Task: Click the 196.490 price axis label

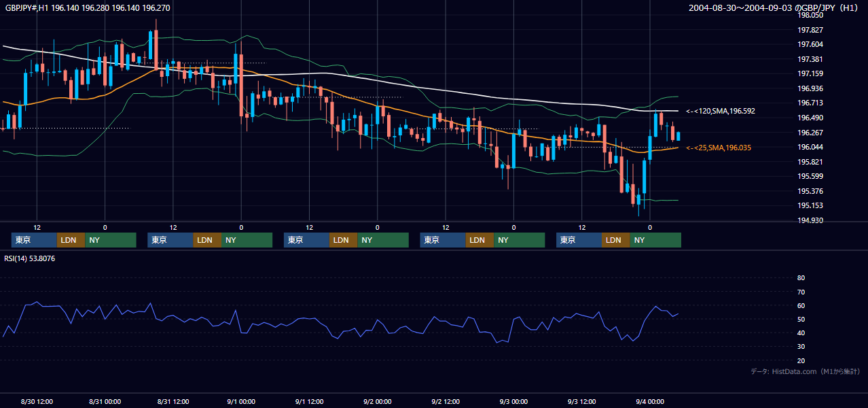Action: coord(810,118)
